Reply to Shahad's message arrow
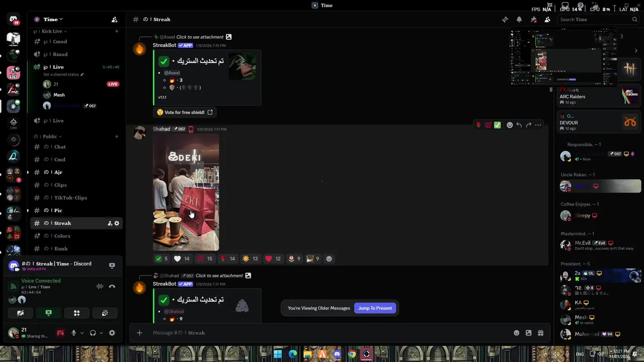Viewport: 644px width, 362px height. [519, 125]
